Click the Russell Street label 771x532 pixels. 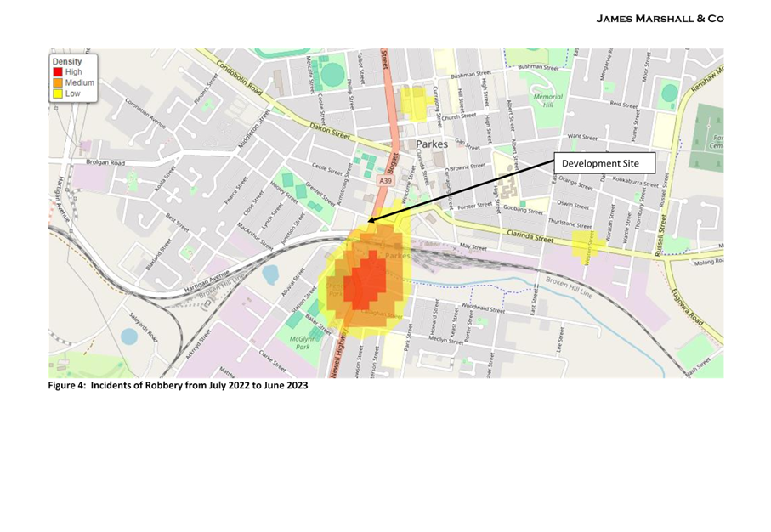(x=662, y=234)
